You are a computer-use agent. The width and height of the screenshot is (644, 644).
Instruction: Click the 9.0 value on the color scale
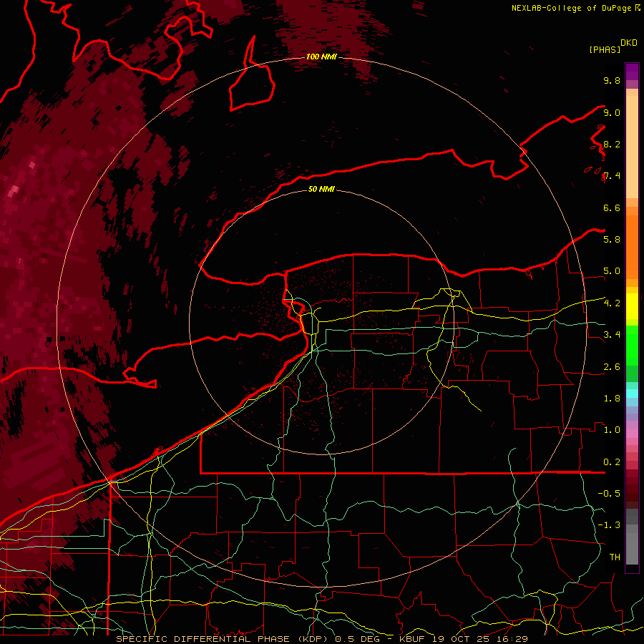(612, 112)
